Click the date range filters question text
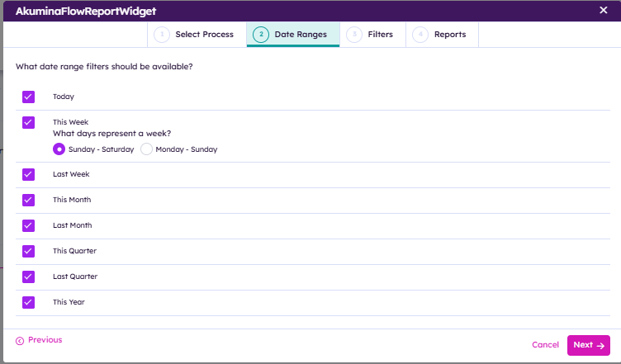The width and height of the screenshot is (621, 364). pyautogui.click(x=104, y=67)
